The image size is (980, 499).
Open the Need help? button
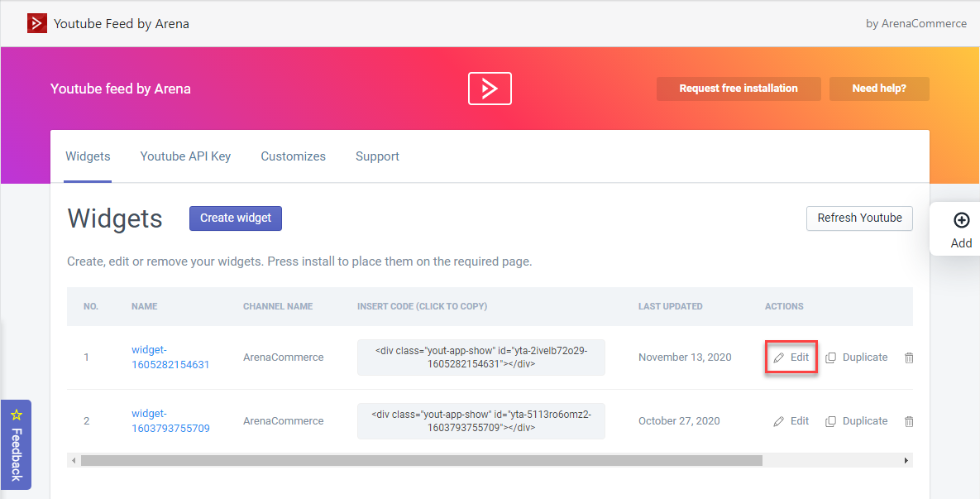(x=879, y=89)
